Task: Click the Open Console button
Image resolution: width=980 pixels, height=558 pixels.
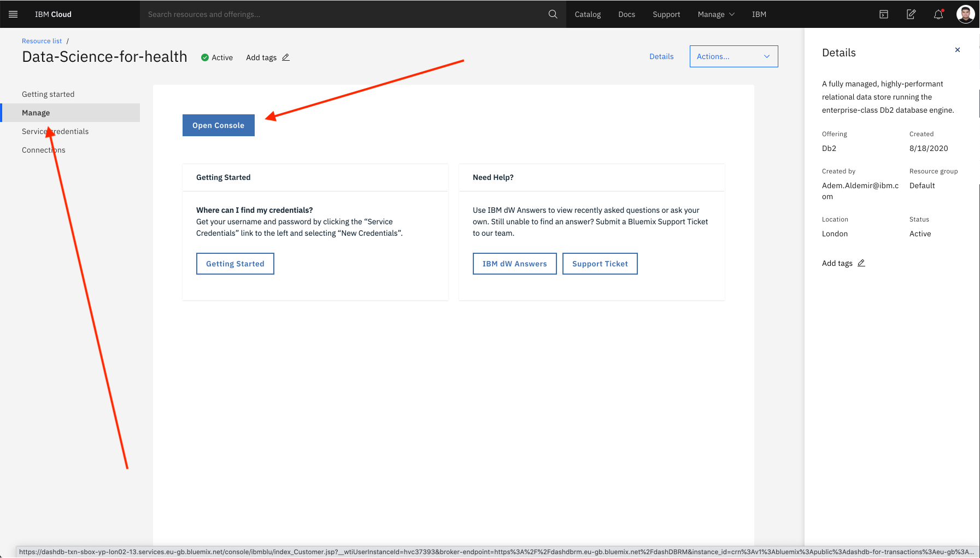Action: coord(218,125)
